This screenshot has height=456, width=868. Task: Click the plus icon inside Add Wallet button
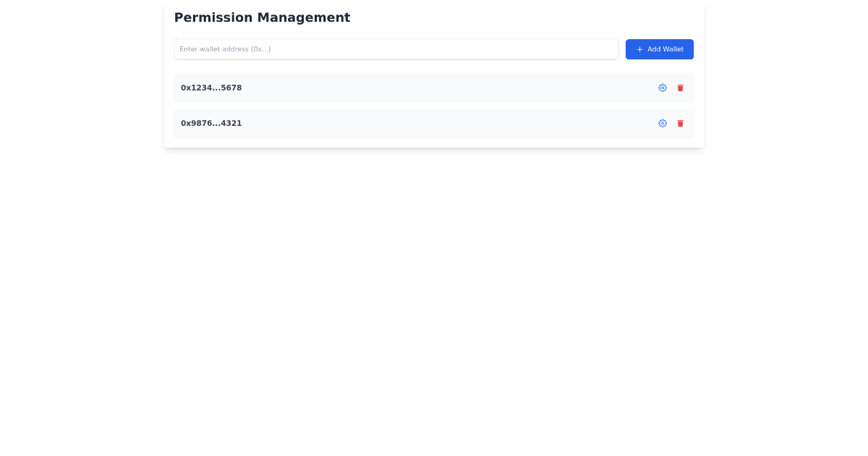coord(639,49)
